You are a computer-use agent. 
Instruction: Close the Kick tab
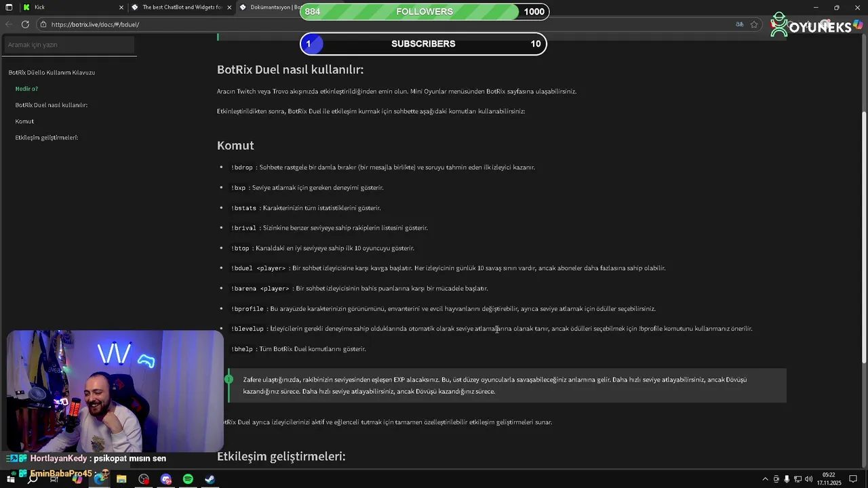click(x=121, y=7)
